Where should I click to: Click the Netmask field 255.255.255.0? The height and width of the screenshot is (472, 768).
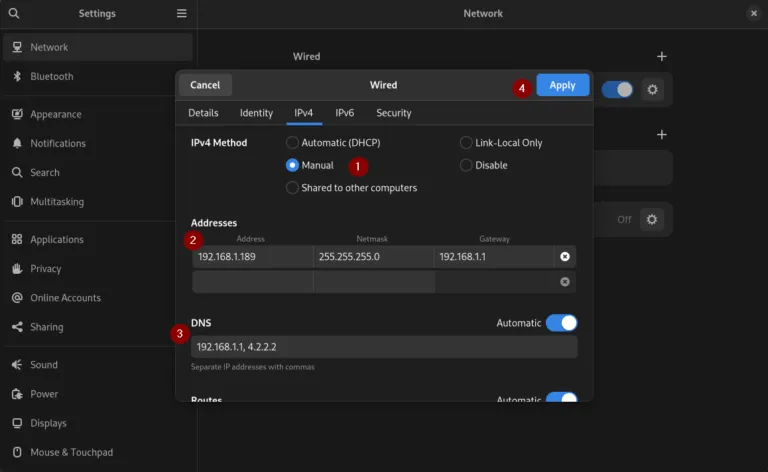[x=373, y=257]
